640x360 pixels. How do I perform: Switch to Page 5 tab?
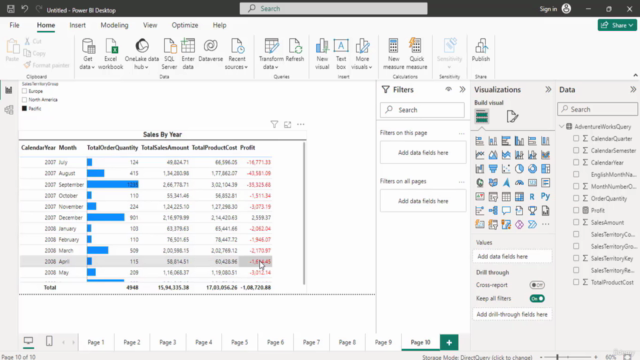pyautogui.click(x=239, y=342)
